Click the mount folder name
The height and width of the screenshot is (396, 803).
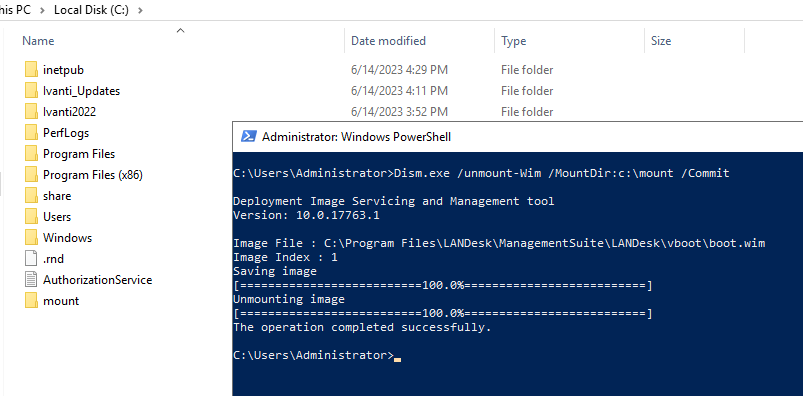pyautogui.click(x=61, y=301)
